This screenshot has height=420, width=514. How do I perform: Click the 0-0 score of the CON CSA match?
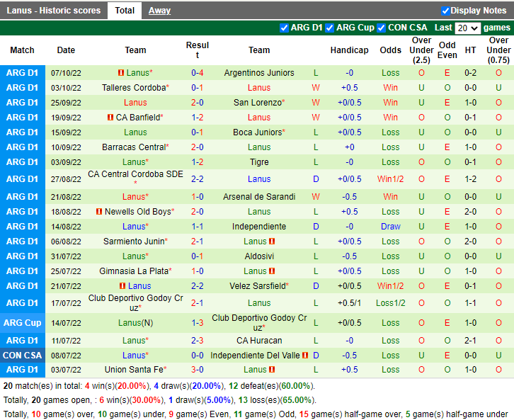pos(198,356)
